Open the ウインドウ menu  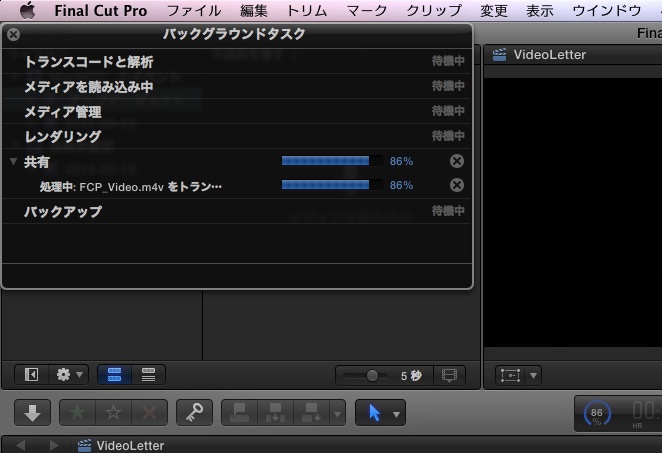pos(607,11)
